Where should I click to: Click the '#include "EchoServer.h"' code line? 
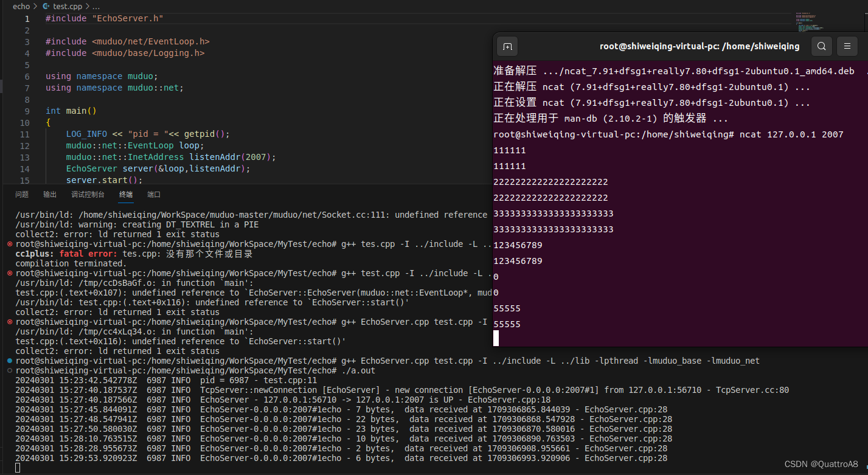click(x=104, y=19)
